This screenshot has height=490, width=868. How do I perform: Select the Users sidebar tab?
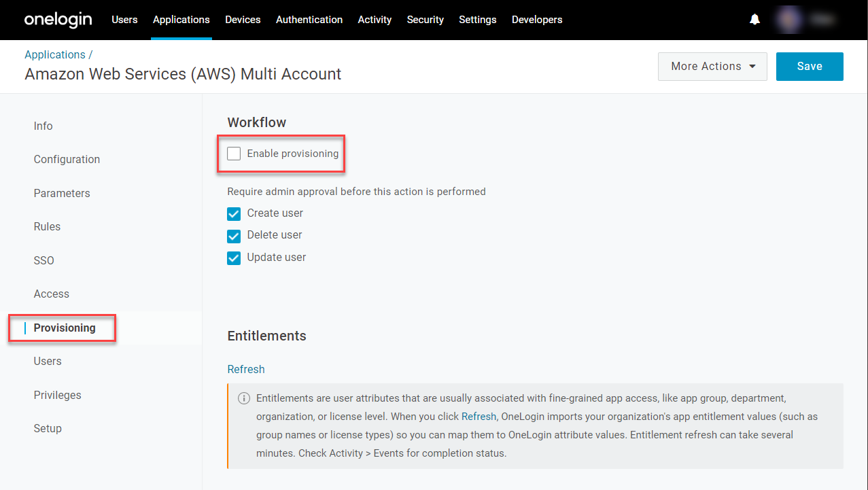48,361
